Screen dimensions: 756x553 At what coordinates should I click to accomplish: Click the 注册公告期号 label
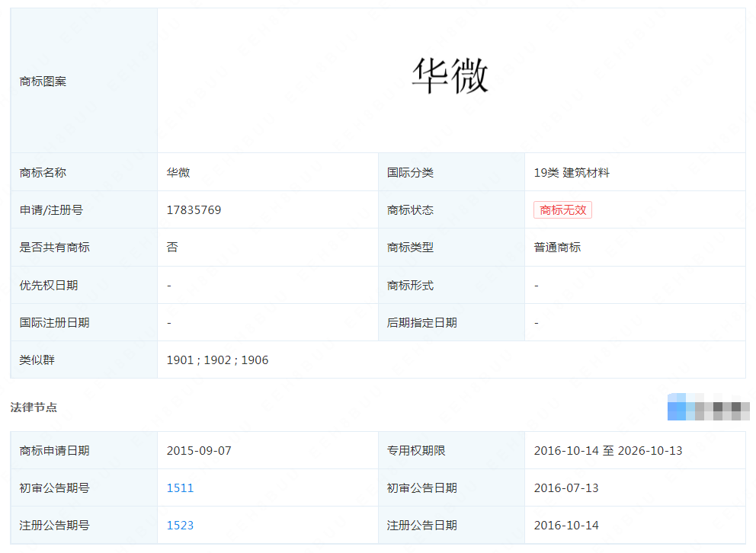tap(54, 525)
